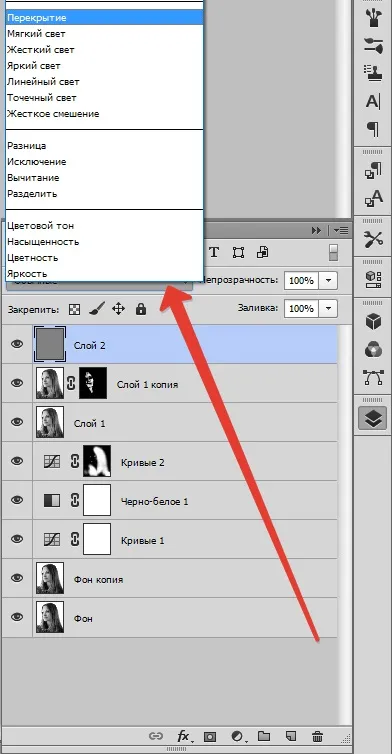Collapse the panel with double arrows
The width and height of the screenshot is (392, 754).
[x=316, y=231]
